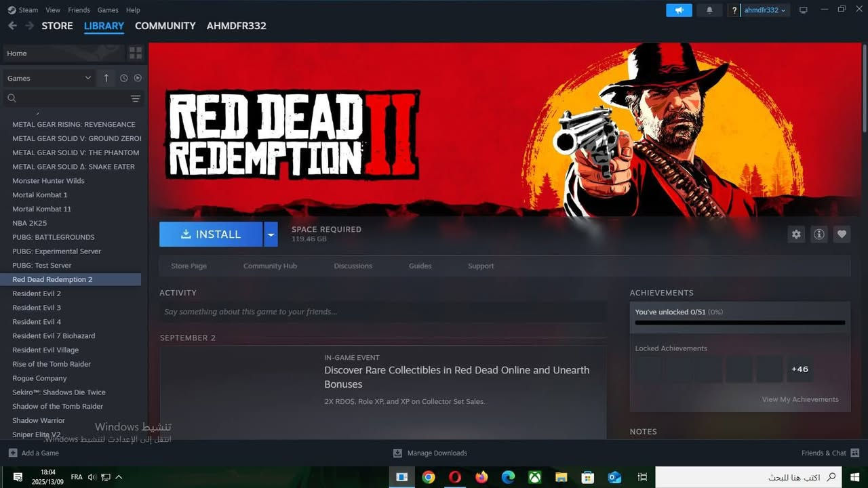Open the Friends menu
This screenshot has width=868, height=488.
79,10
